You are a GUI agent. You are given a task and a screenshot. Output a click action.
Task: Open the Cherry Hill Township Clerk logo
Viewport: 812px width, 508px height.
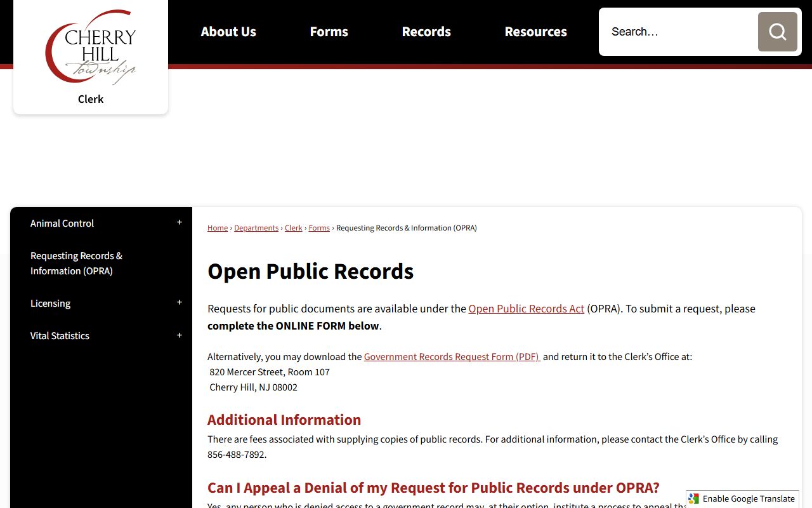tap(91, 56)
